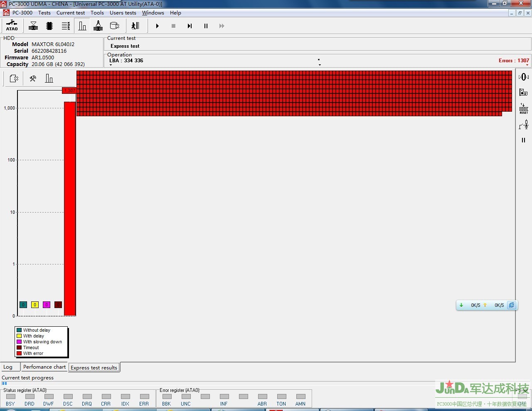The image size is (532, 411).
Task: Click the step-forward button in toolbar
Action: [190, 26]
